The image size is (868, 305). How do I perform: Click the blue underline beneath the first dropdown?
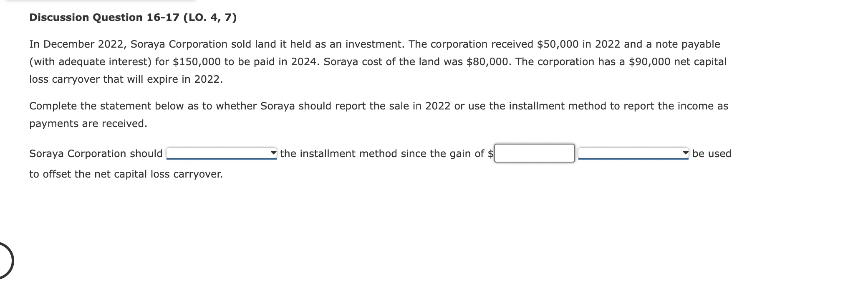coord(221,160)
